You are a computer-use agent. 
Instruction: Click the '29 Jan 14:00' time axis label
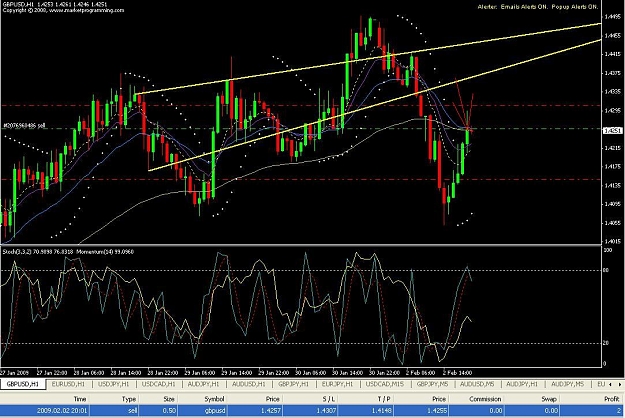coord(237,373)
